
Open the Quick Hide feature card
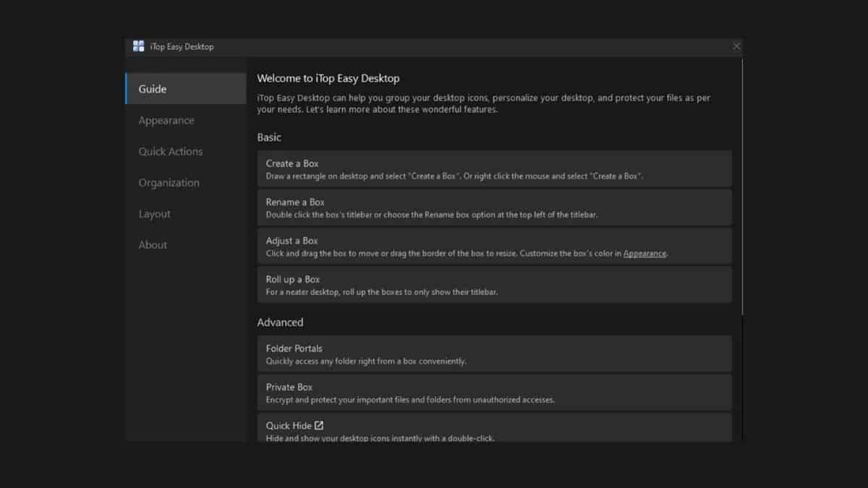495,427
